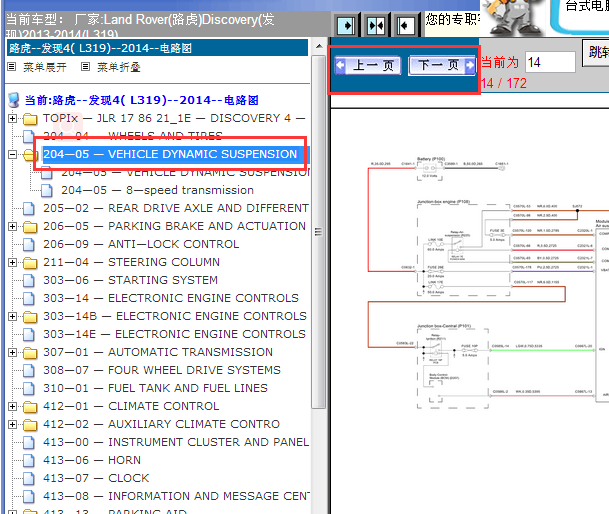The image size is (609, 514).
Task: Click the mechanic mascot image
Action: 513,17
